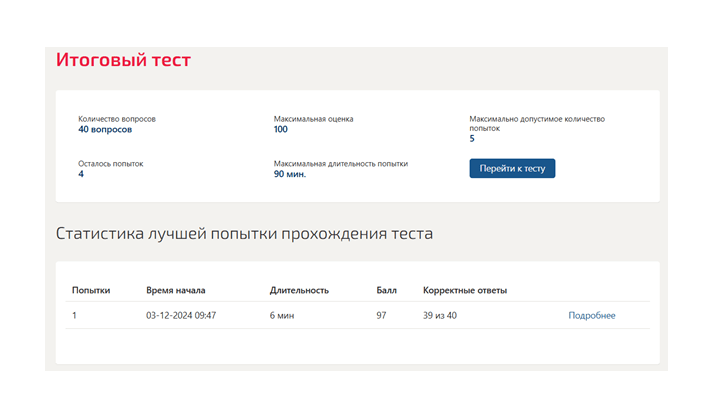Image resolution: width=709 pixels, height=417 pixels.
Task: Click the 'Статистика лучшей попытки прохождения теста' heading
Action: point(244,233)
